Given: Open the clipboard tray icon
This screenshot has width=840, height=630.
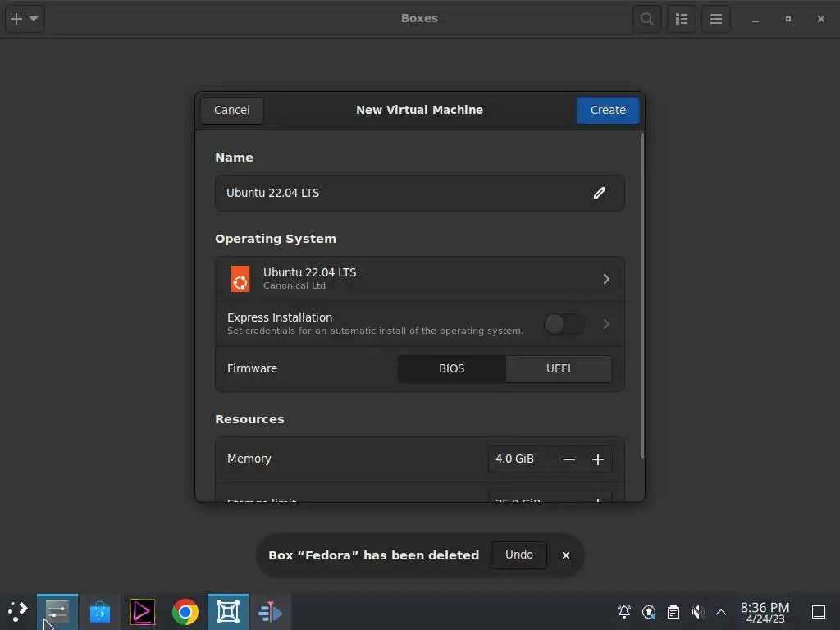Looking at the screenshot, I should pos(673,611).
